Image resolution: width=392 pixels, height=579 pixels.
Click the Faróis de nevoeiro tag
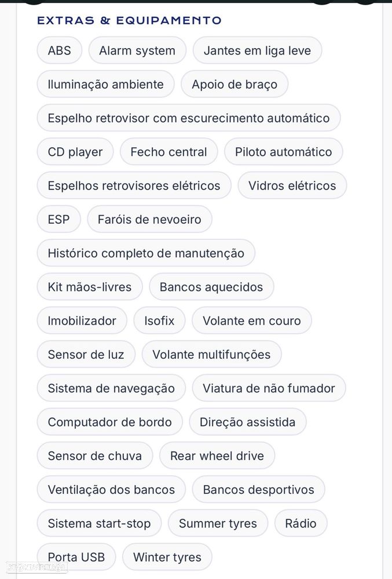[x=149, y=219]
